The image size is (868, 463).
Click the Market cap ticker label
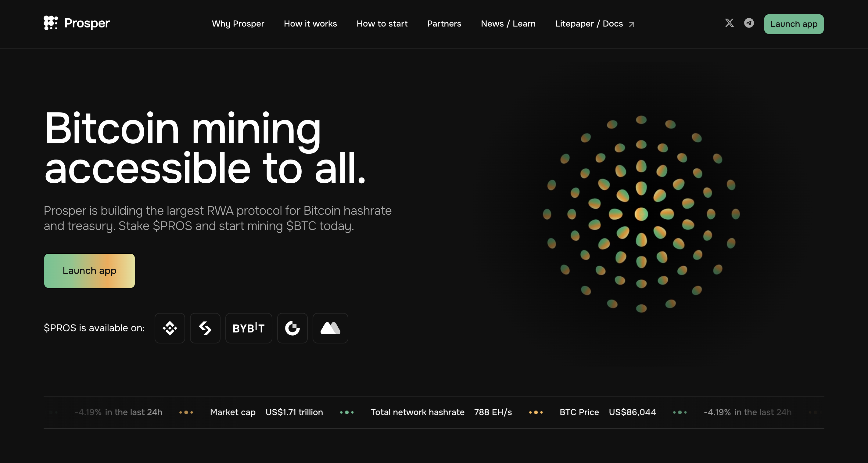coord(232,412)
